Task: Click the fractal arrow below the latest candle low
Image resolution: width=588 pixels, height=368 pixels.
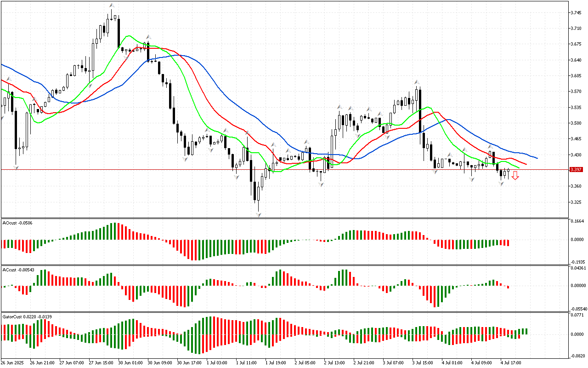Action: coord(502,184)
